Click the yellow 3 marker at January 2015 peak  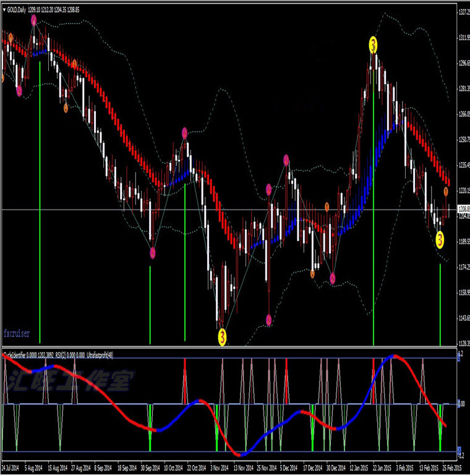(x=374, y=44)
